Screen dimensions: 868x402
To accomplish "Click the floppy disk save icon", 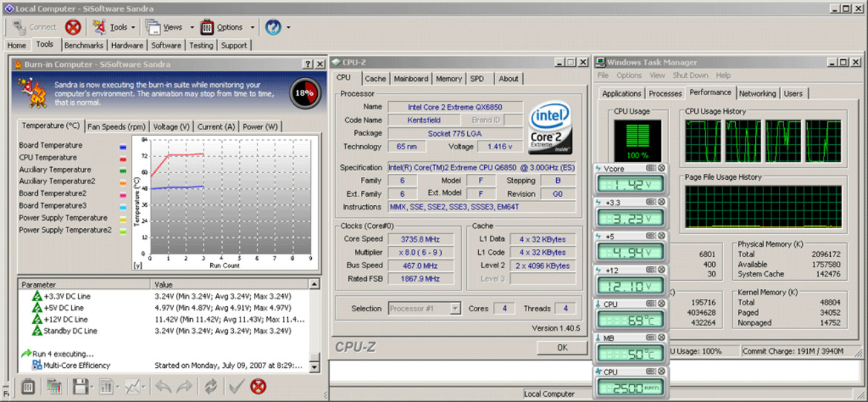I will pos(81,386).
